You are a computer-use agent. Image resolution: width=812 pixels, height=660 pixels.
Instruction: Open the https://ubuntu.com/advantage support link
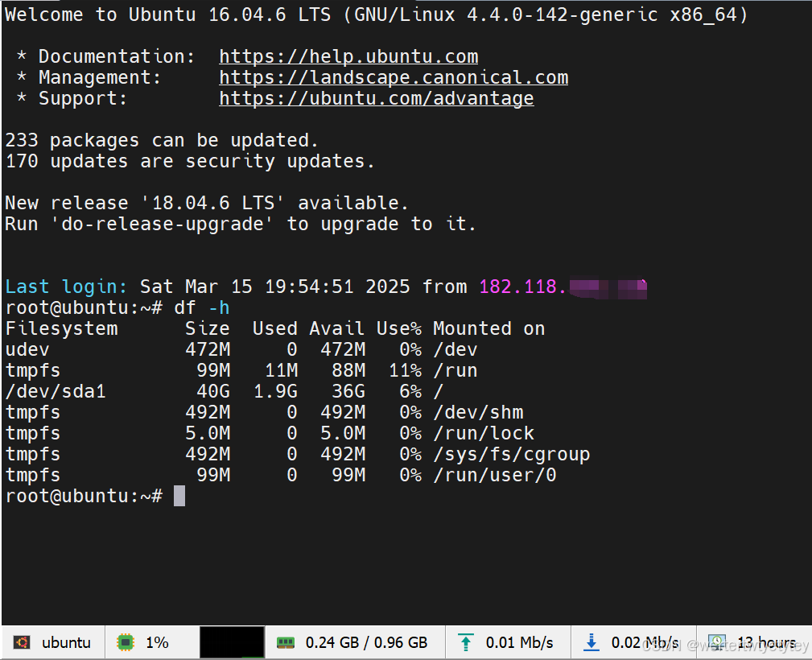377,98
